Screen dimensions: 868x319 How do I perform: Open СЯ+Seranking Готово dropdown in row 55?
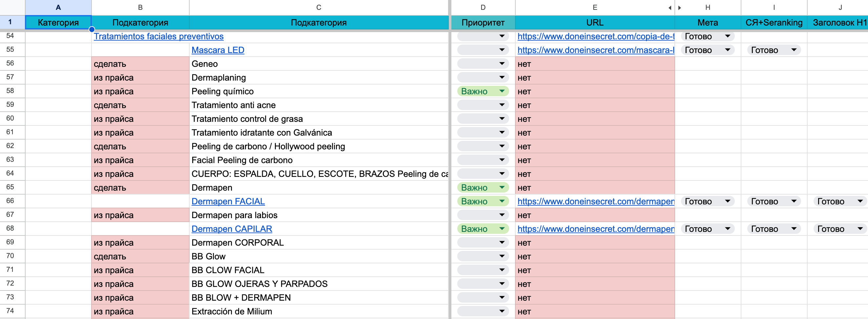point(794,50)
